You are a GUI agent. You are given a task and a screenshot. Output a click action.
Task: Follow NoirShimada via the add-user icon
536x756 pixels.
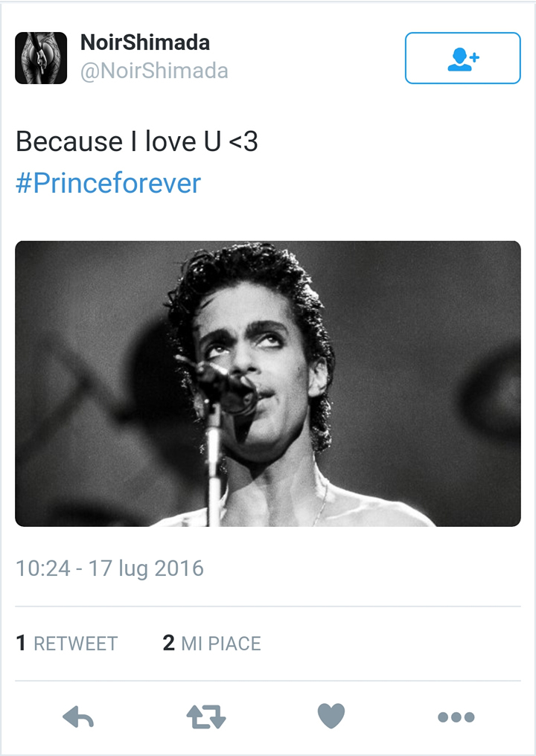462,60
